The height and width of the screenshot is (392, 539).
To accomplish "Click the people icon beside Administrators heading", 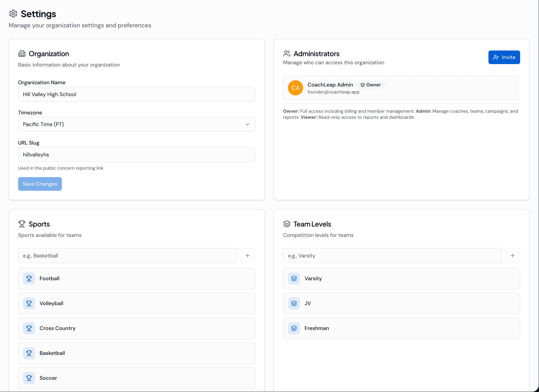I will 287,53.
